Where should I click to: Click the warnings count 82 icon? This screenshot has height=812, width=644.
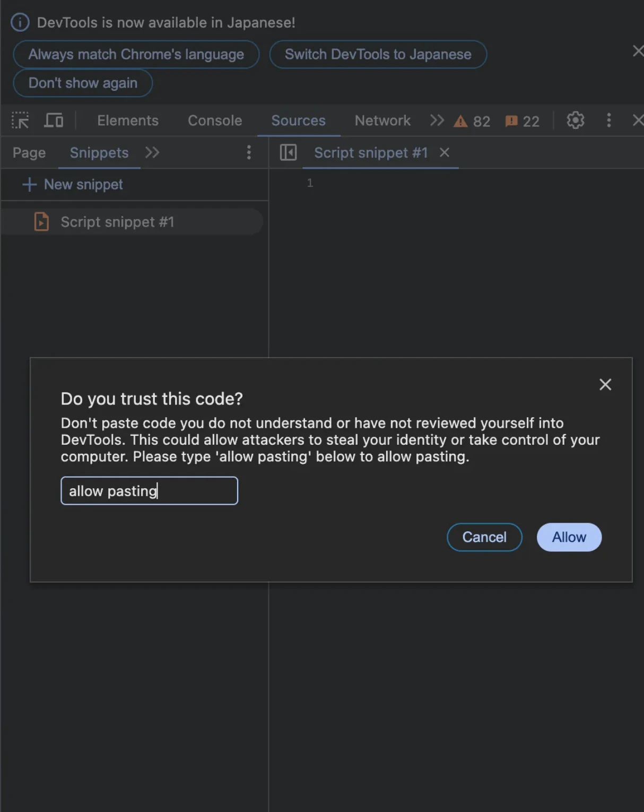point(472,122)
